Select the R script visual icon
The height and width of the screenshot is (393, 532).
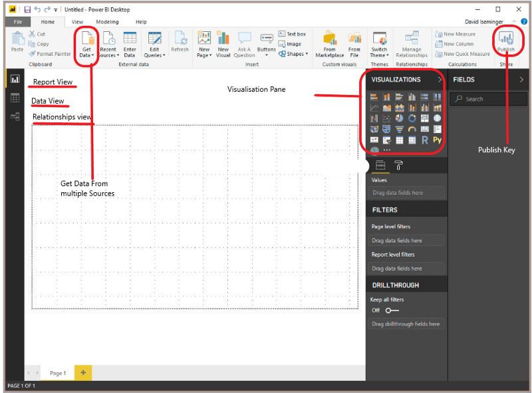[424, 140]
